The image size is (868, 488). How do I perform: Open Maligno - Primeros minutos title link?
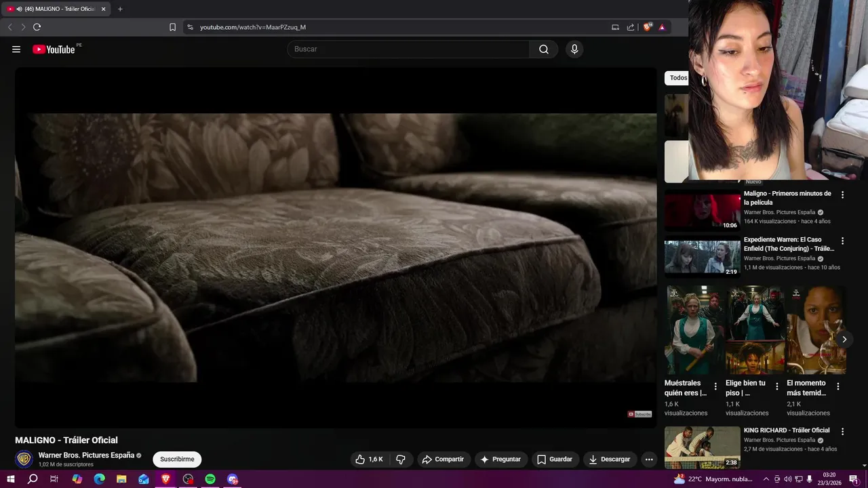coord(787,198)
